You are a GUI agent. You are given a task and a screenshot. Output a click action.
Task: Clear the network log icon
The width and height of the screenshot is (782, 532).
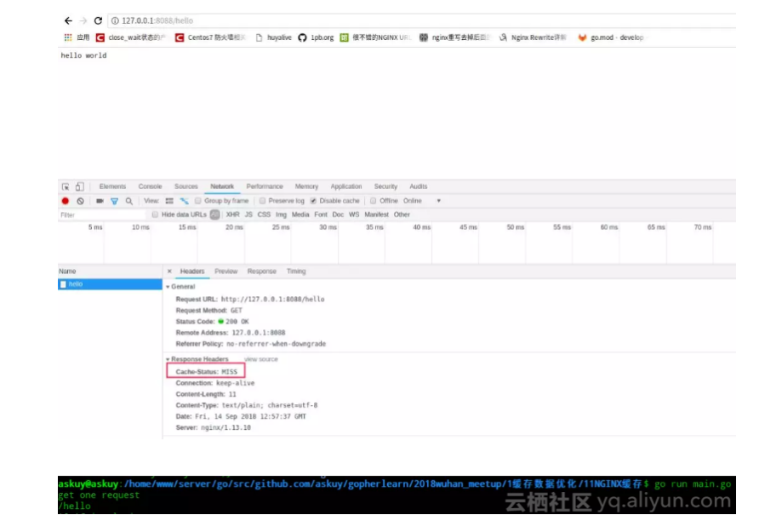tap(80, 201)
